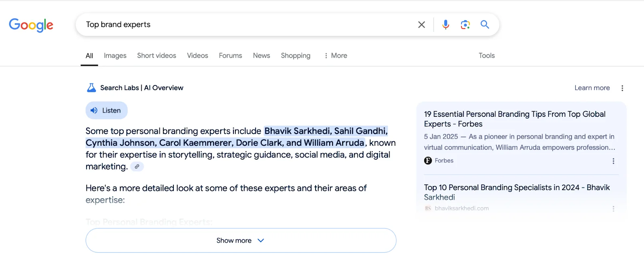Click highlighted names 'Bhavik Sarkhedi, Sahil Gandhi,'
This screenshot has width=644, height=261.
click(326, 131)
